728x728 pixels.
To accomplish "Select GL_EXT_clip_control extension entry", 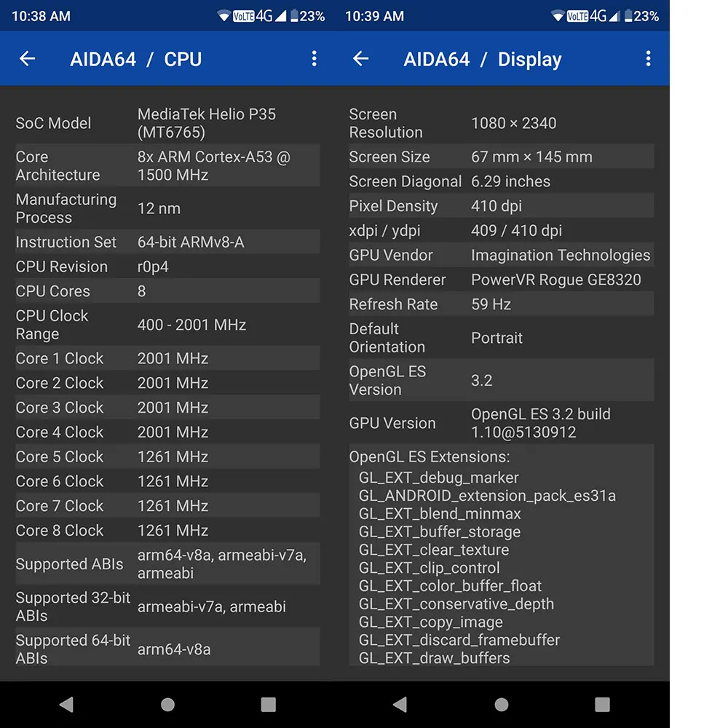I will click(429, 568).
